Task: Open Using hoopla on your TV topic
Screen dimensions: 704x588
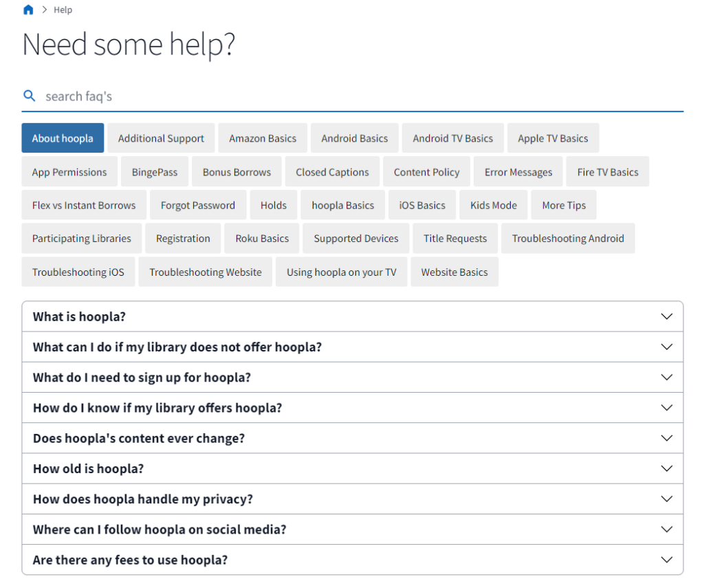Action: coord(341,272)
